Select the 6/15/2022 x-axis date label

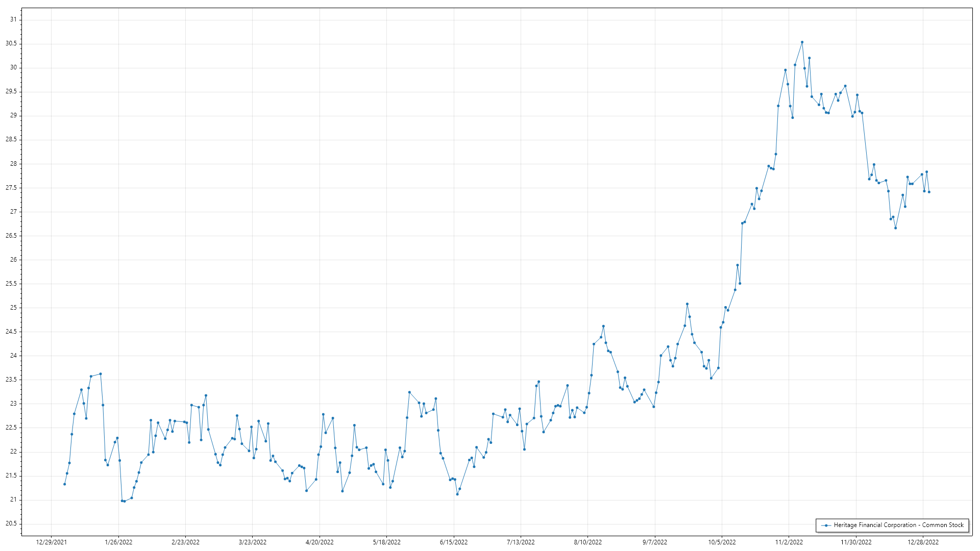coord(454,542)
